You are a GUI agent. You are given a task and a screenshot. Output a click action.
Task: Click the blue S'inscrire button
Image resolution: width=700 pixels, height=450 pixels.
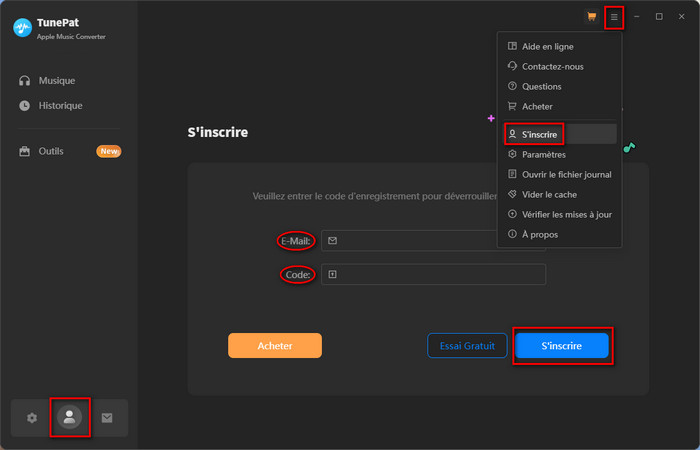tap(562, 345)
